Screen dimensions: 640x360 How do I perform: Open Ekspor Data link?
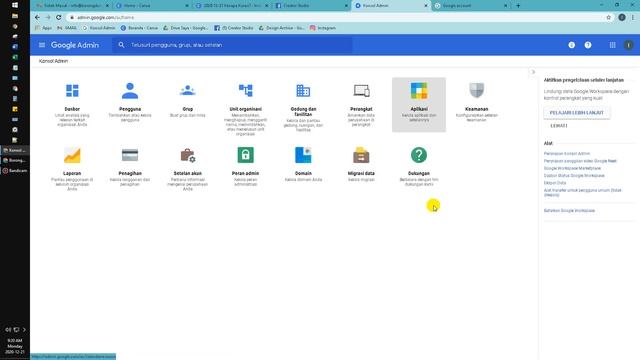(x=555, y=183)
